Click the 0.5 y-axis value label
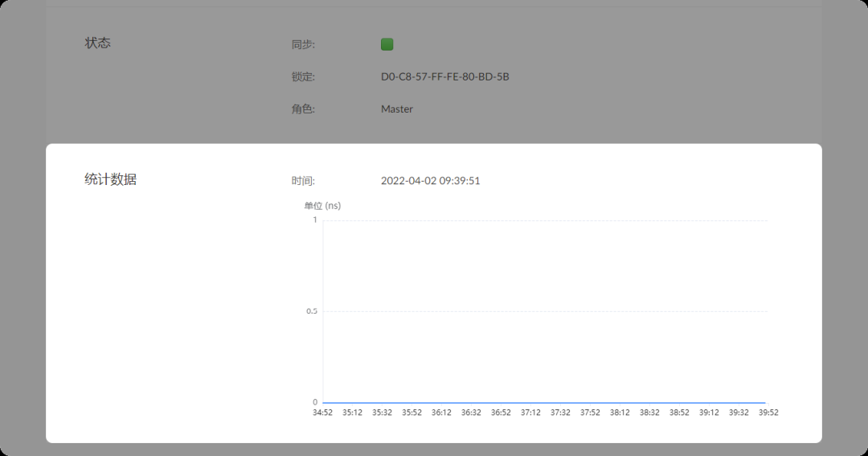The width and height of the screenshot is (868, 456). click(312, 311)
